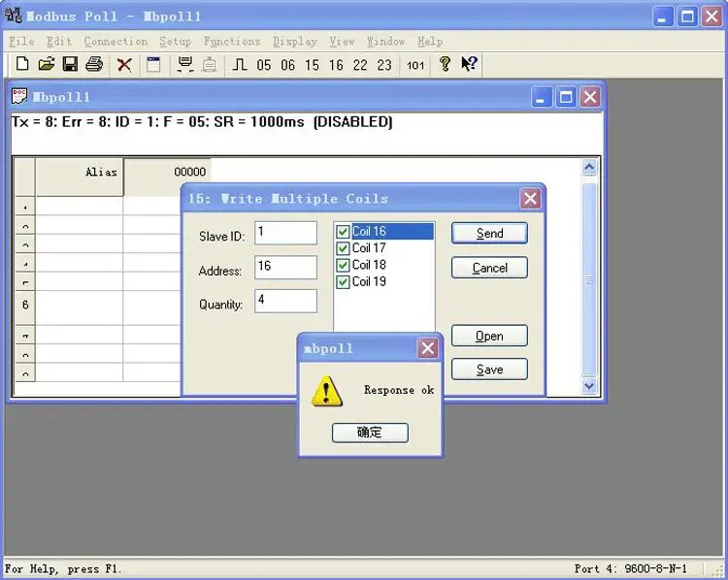Click the Address input field

(x=285, y=268)
